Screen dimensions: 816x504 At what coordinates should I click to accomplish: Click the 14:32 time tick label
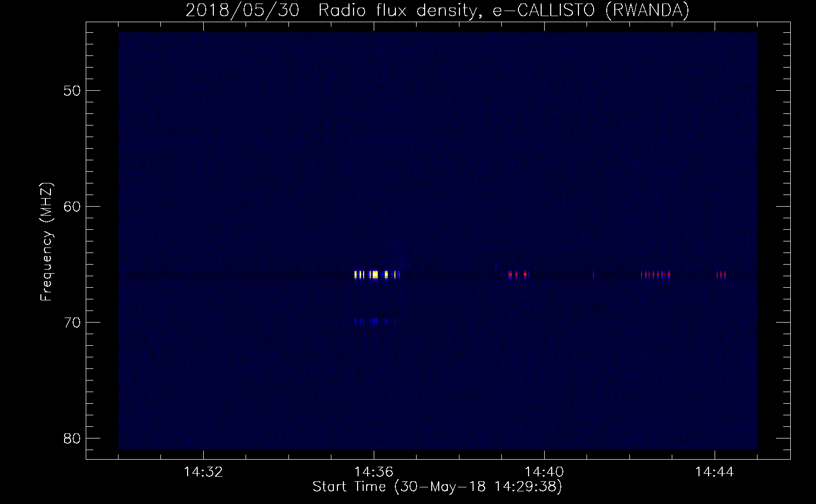[203, 472]
